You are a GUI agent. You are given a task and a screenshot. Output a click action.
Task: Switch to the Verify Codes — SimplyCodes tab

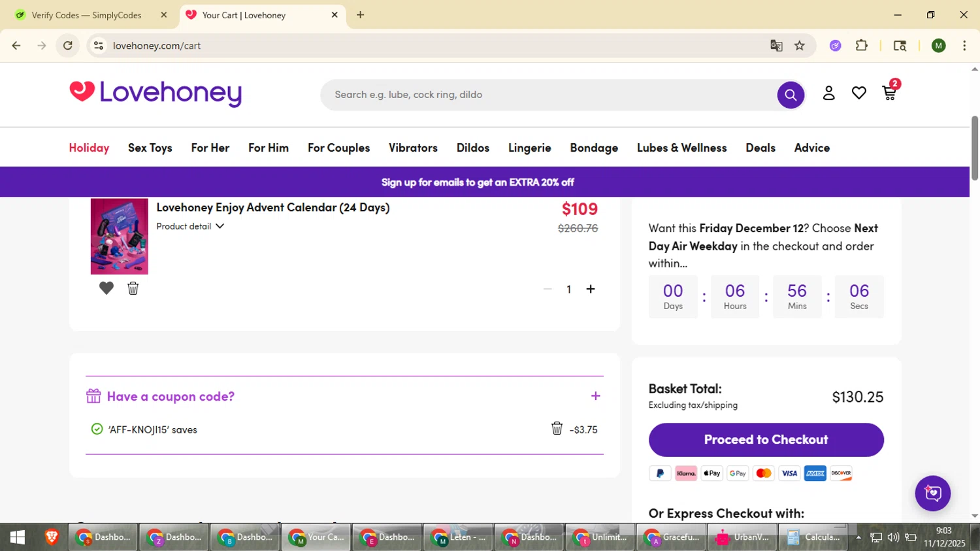[86, 15]
